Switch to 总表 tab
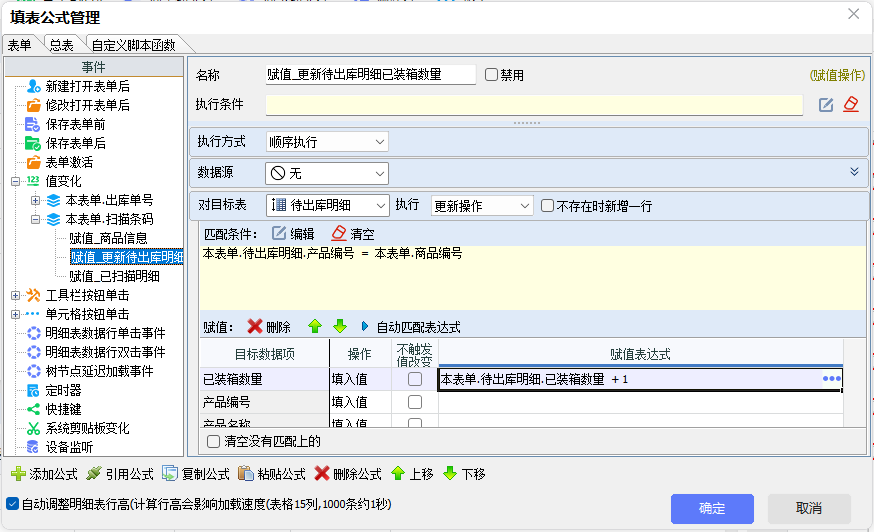The image size is (874, 532). point(62,45)
